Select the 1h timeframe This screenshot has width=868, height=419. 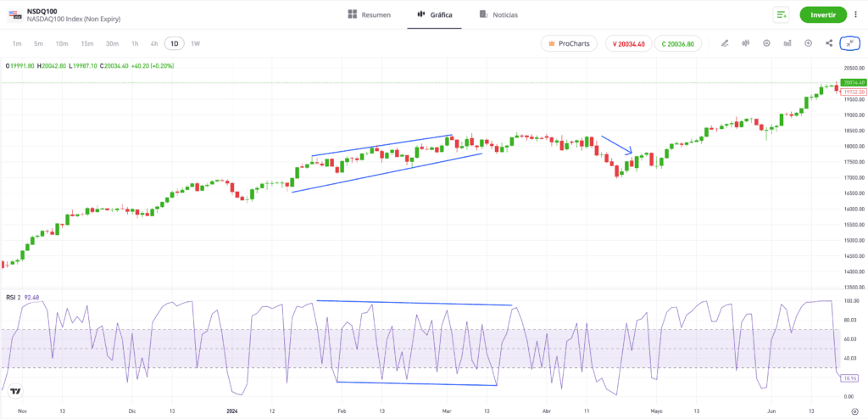(135, 43)
